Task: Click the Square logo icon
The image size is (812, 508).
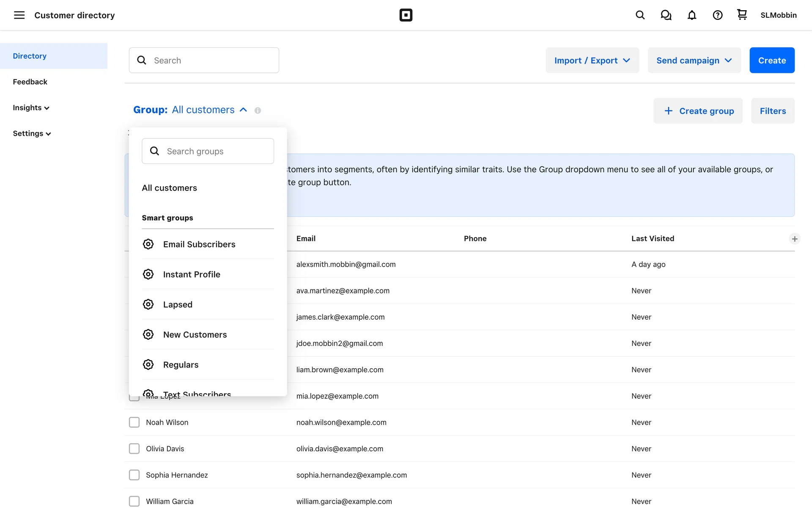Action: coord(406,15)
